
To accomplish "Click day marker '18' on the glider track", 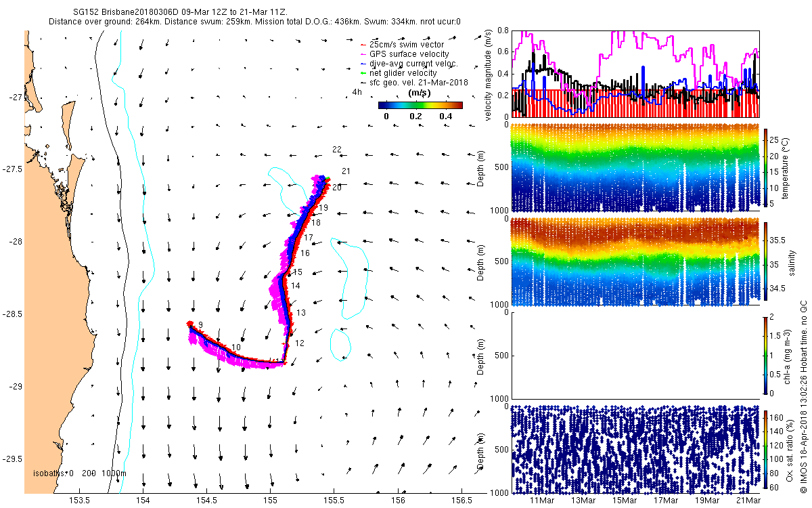I will click(316, 223).
